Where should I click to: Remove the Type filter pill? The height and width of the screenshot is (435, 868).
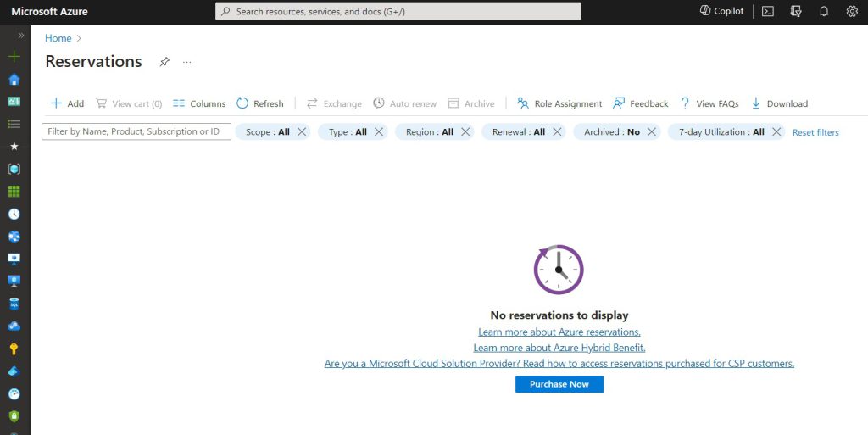379,131
